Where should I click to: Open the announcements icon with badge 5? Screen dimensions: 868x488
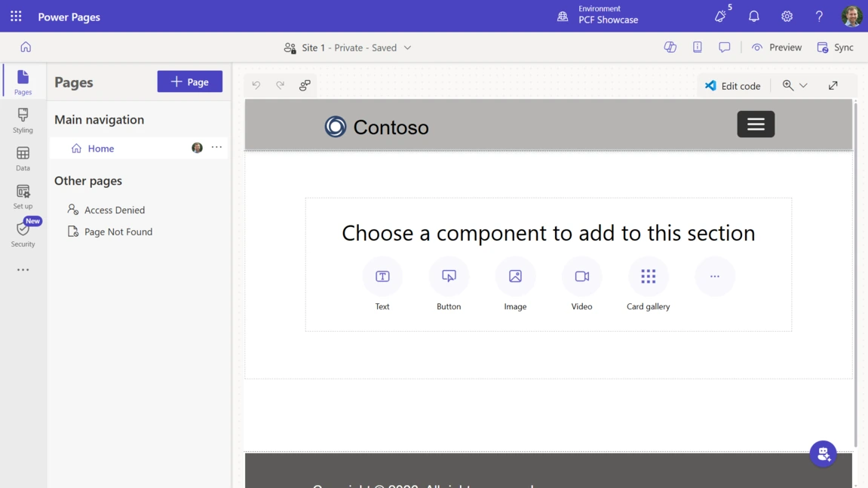pos(722,16)
